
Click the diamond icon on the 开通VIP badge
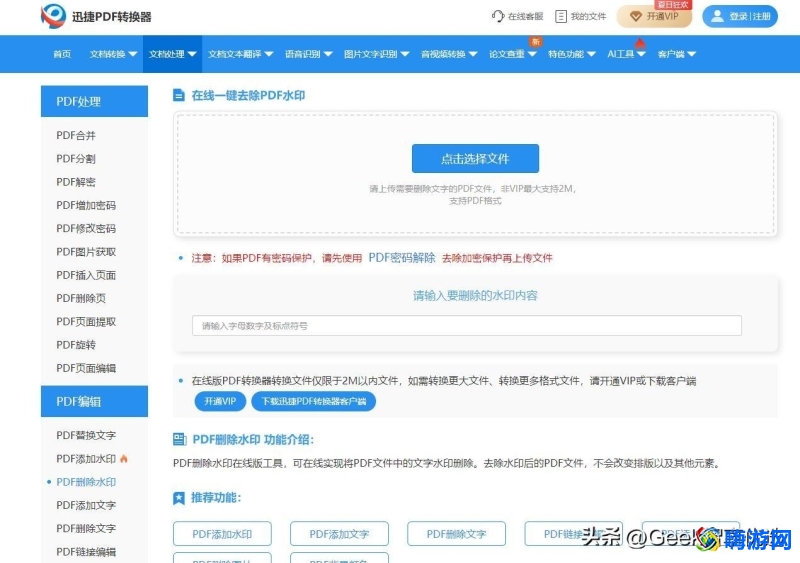(x=636, y=16)
